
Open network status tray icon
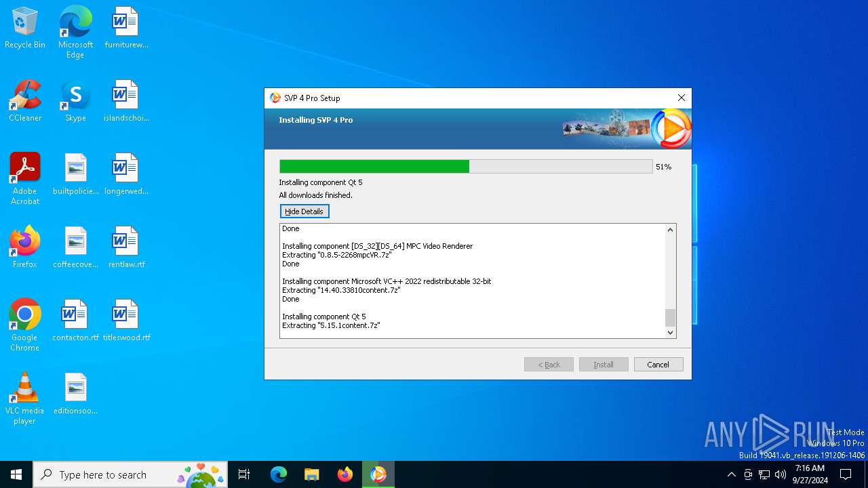764,474
